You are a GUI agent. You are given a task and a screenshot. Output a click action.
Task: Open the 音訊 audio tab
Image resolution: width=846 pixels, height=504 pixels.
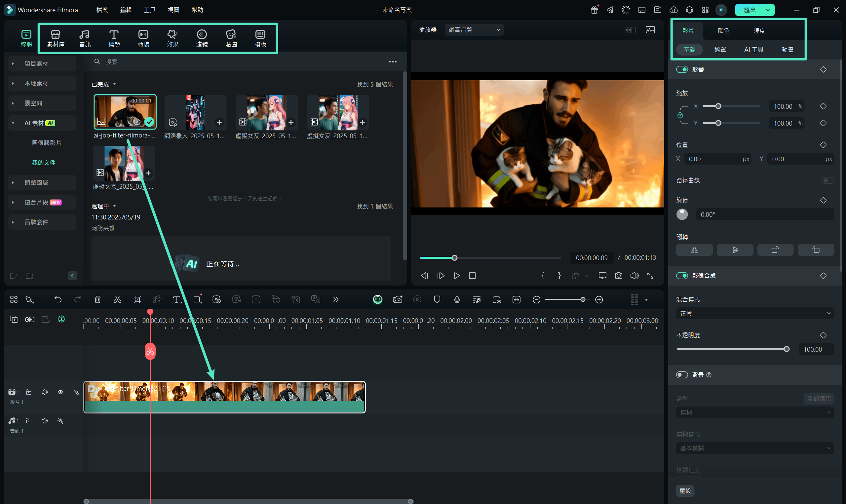point(85,38)
